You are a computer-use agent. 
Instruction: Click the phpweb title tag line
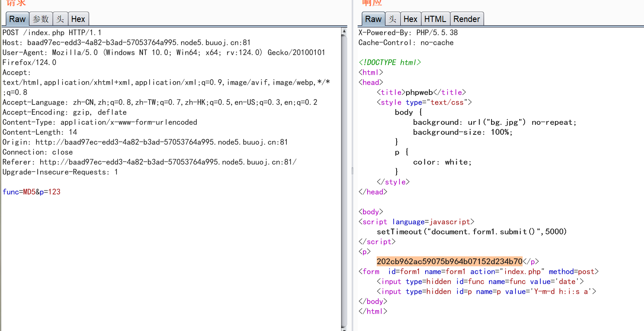tap(421, 92)
